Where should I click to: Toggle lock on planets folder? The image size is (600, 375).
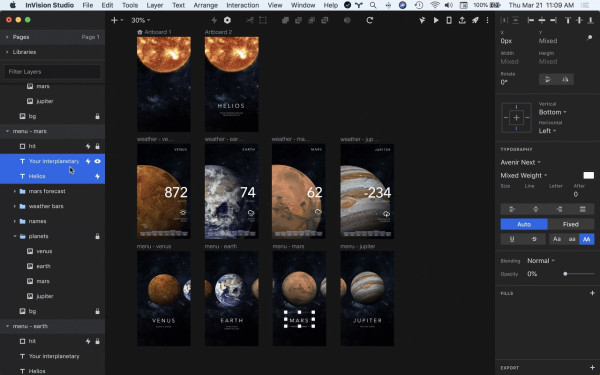click(x=98, y=236)
